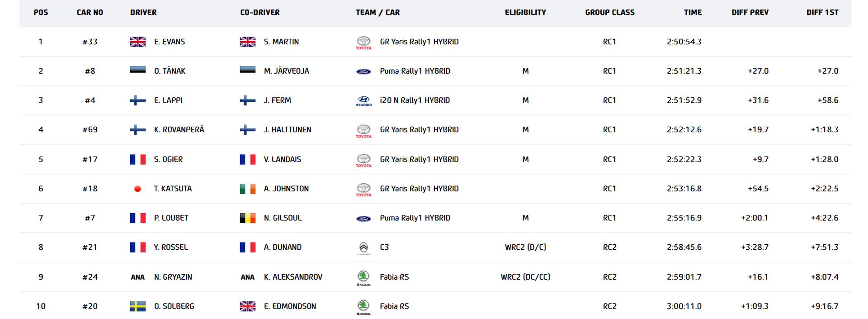Click Ford logo in O. Tänak row

pos(363,71)
